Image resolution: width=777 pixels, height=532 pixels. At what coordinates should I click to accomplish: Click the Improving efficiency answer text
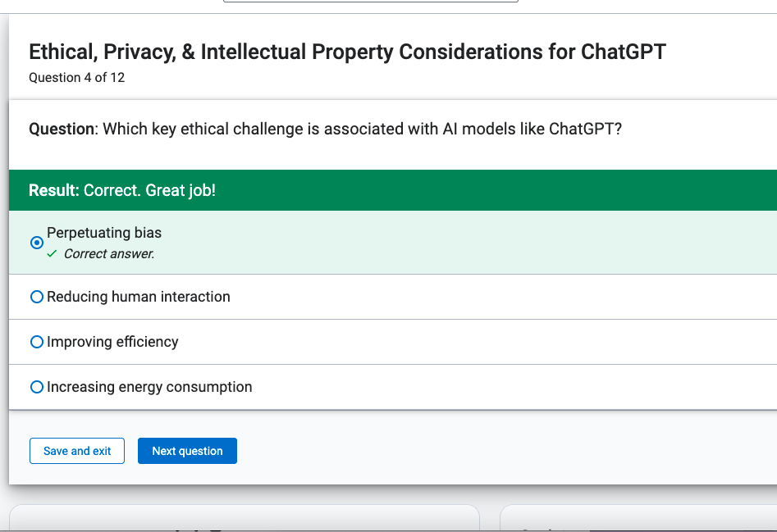(x=112, y=342)
